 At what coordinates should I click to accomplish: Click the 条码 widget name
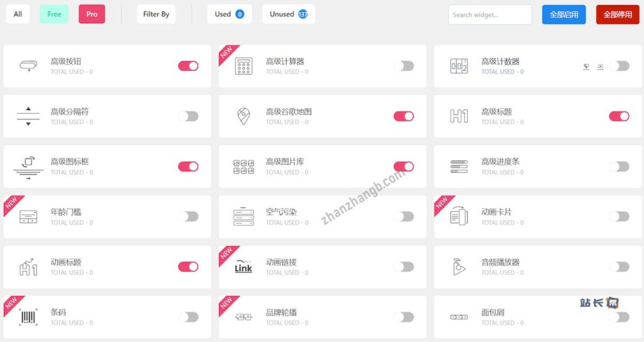tap(58, 312)
